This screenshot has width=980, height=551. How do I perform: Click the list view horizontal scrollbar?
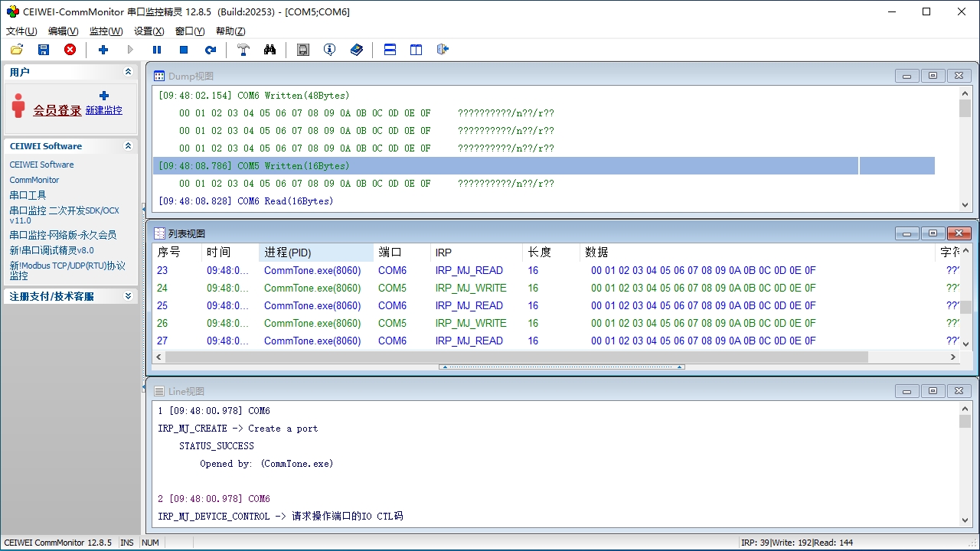pos(517,357)
